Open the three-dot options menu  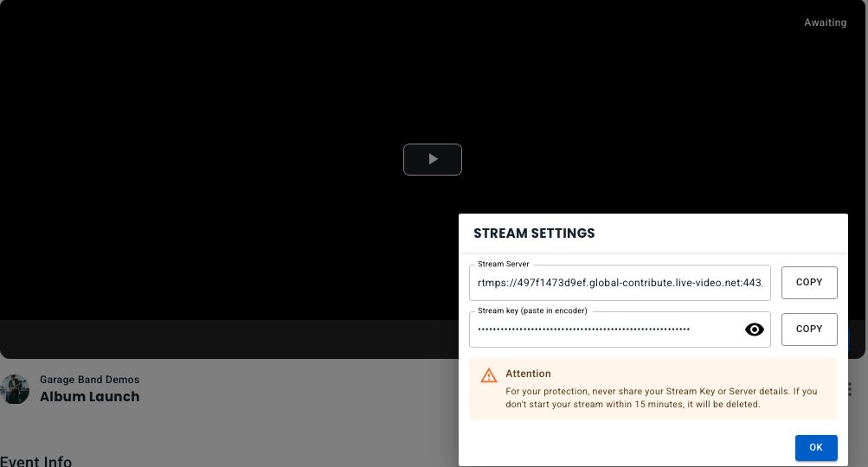pyautogui.click(x=852, y=389)
